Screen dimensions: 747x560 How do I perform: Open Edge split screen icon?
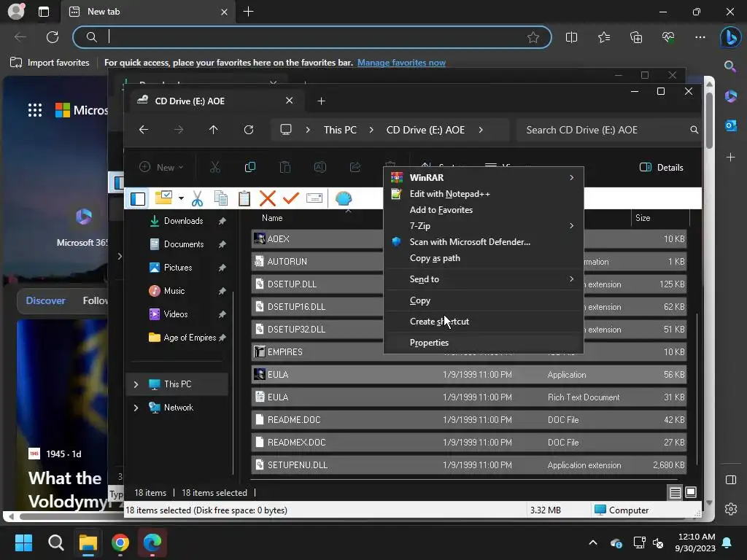pos(571,37)
